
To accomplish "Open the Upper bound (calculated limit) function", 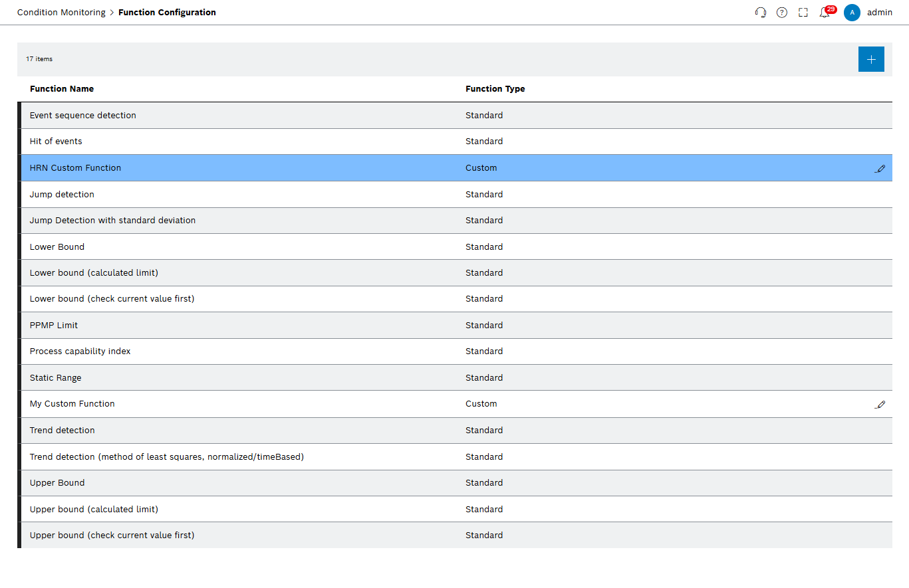I will point(94,509).
